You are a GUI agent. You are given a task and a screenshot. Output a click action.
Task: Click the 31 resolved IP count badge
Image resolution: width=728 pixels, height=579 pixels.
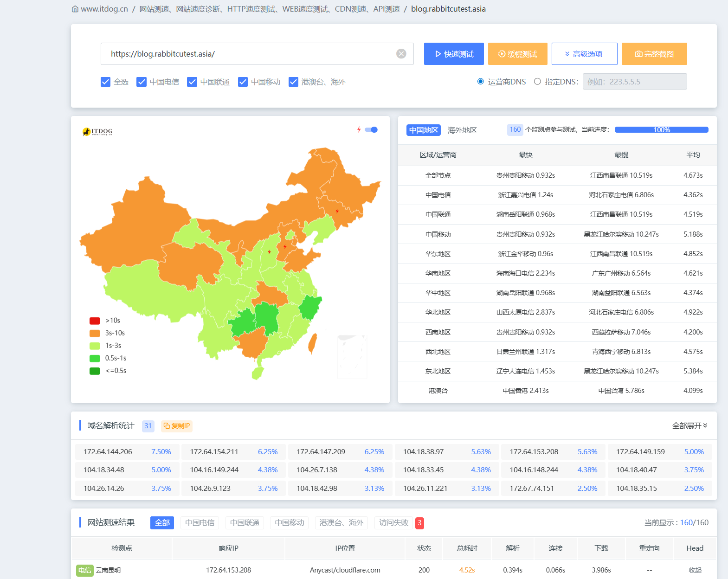pyautogui.click(x=148, y=426)
